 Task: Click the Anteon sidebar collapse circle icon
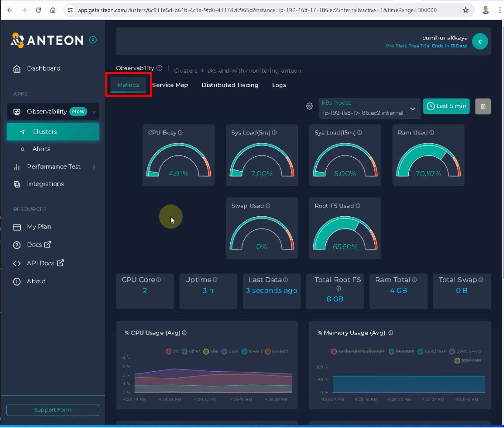point(93,40)
